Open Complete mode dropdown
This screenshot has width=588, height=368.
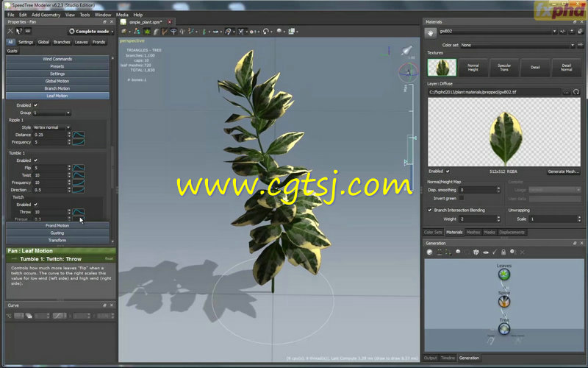(91, 31)
